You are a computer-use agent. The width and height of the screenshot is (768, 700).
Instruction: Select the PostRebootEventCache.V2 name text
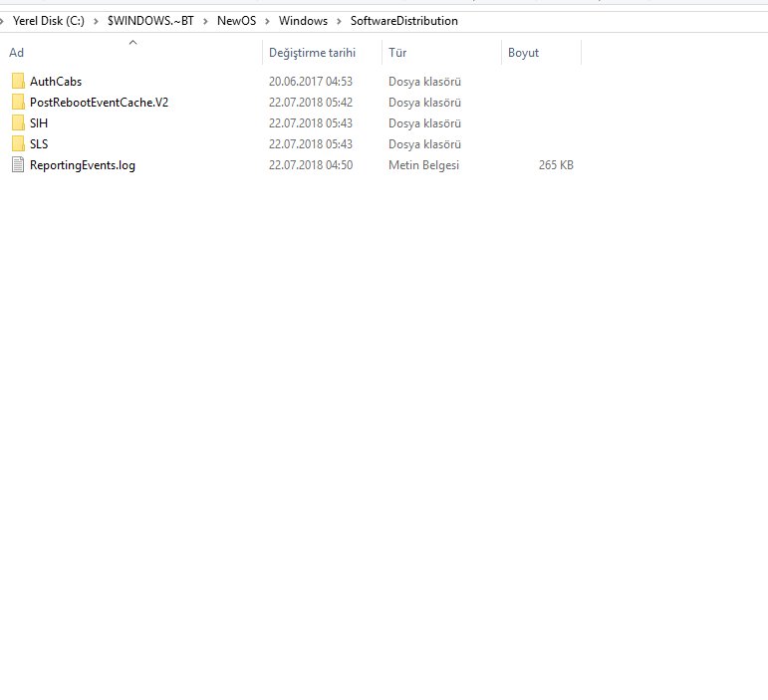[99, 103]
